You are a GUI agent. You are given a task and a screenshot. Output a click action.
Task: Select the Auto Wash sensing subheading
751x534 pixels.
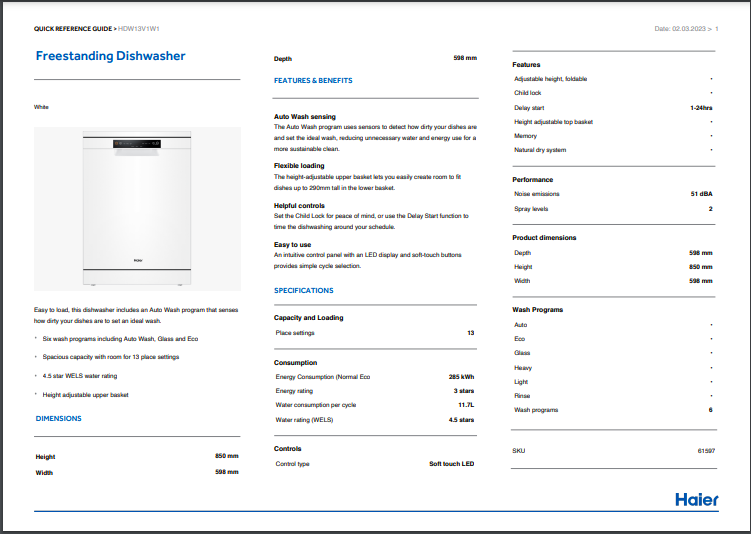pos(305,116)
